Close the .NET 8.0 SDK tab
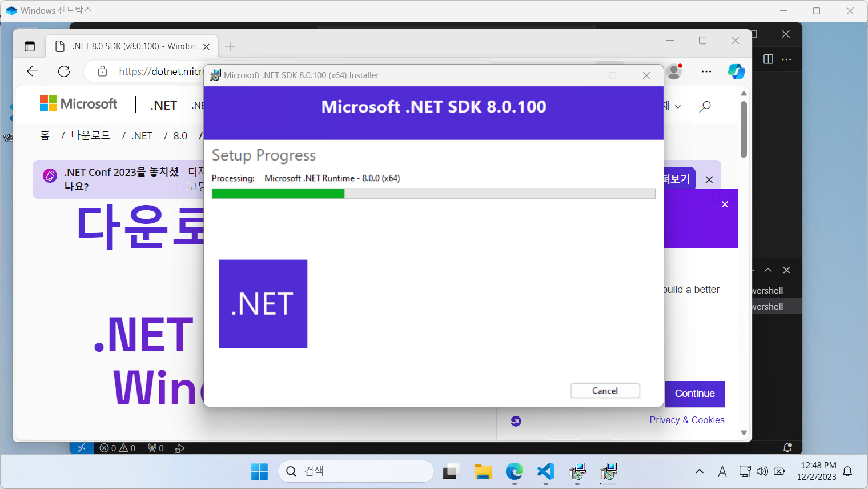 207,47
